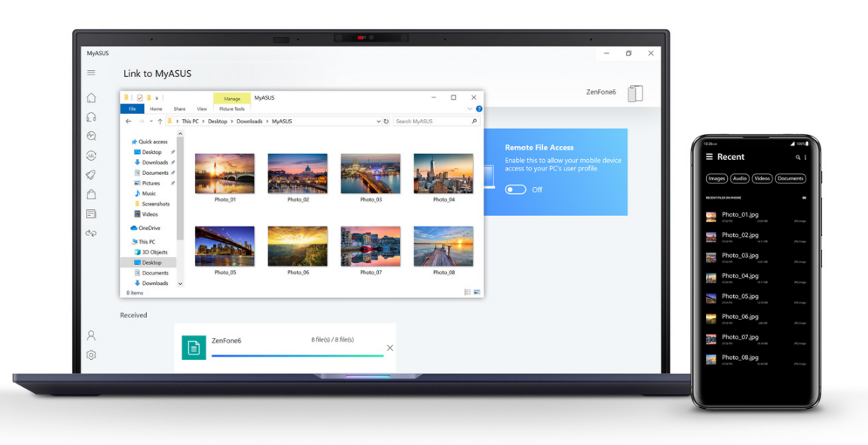Tap Photo_07.jpg in the phone list
The width and height of the screenshot is (868, 445).
756,339
